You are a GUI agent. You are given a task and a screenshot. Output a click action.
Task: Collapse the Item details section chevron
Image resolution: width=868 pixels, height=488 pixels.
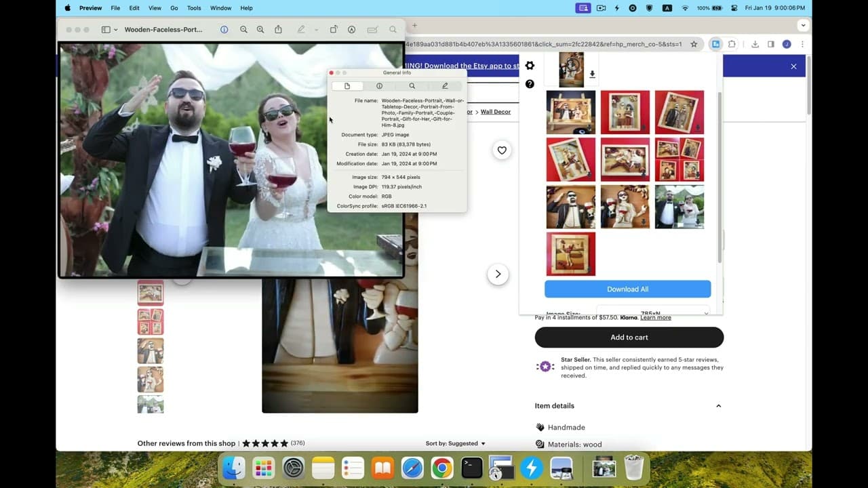pyautogui.click(x=719, y=406)
